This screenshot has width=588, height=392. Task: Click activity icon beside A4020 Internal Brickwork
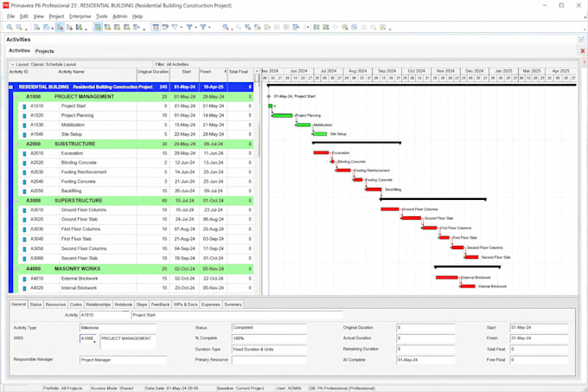[24, 288]
